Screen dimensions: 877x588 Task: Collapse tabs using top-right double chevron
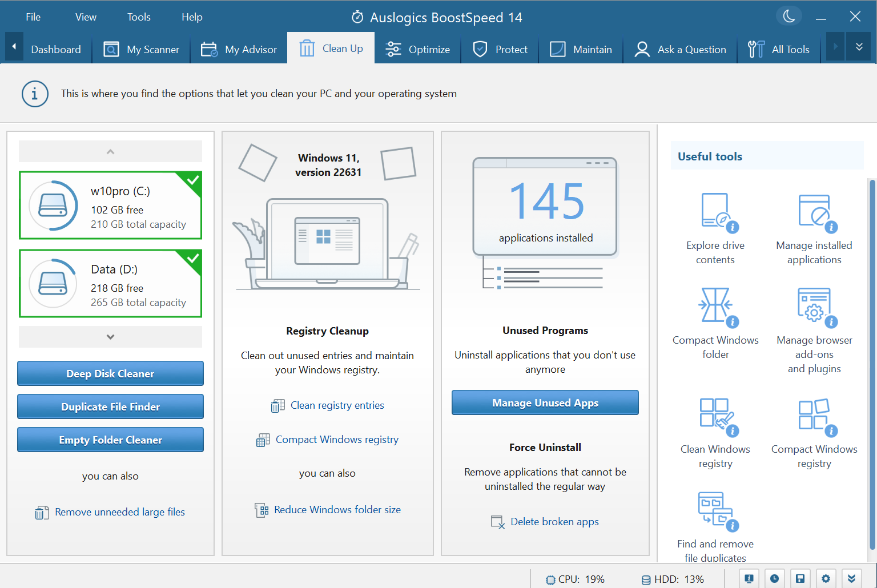[x=859, y=47]
